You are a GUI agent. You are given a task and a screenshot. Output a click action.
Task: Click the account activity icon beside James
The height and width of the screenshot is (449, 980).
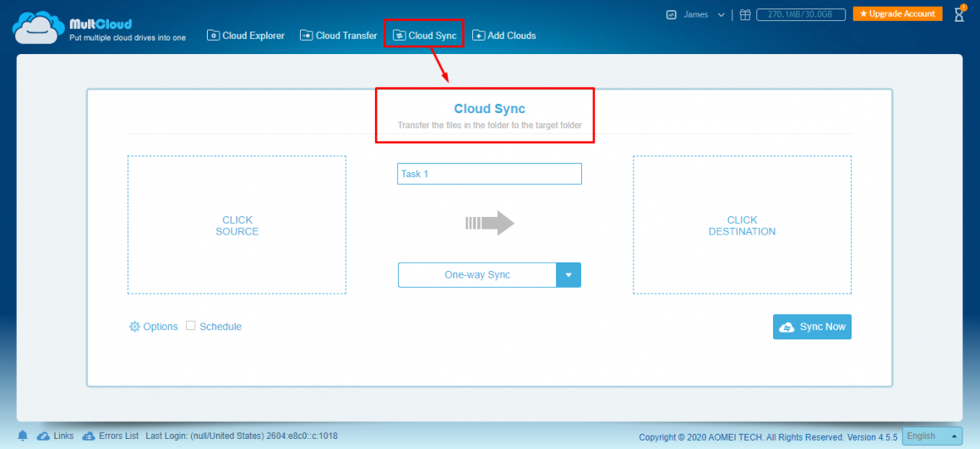click(672, 14)
